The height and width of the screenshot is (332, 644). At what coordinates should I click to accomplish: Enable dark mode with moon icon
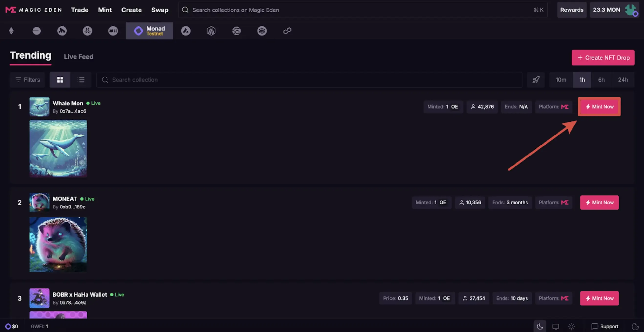[540, 326]
